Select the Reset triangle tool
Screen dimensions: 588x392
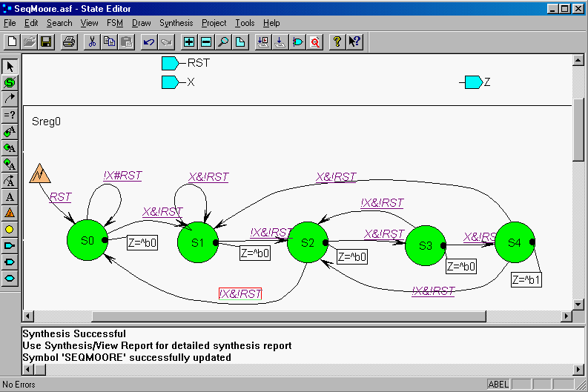click(10, 213)
